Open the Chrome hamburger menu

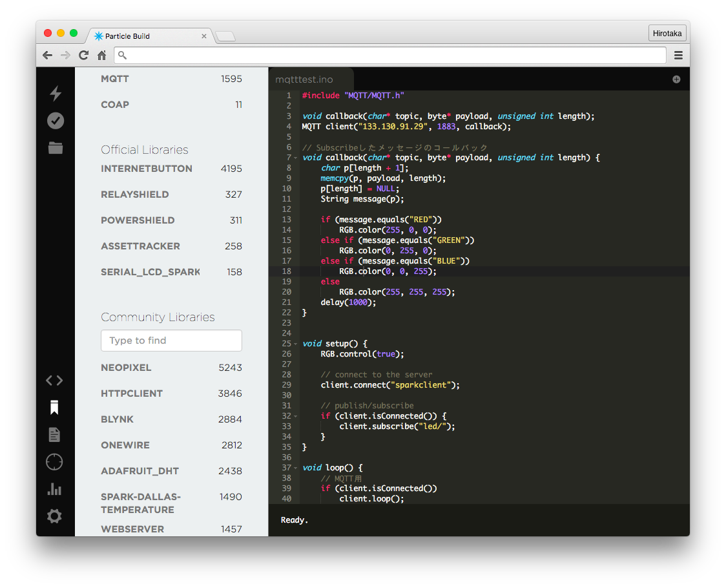(678, 56)
